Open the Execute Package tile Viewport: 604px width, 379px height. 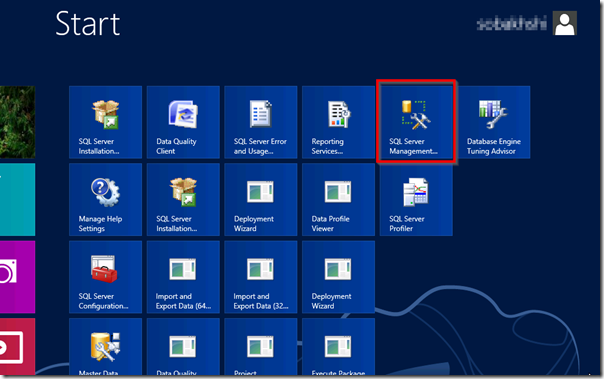339,347
